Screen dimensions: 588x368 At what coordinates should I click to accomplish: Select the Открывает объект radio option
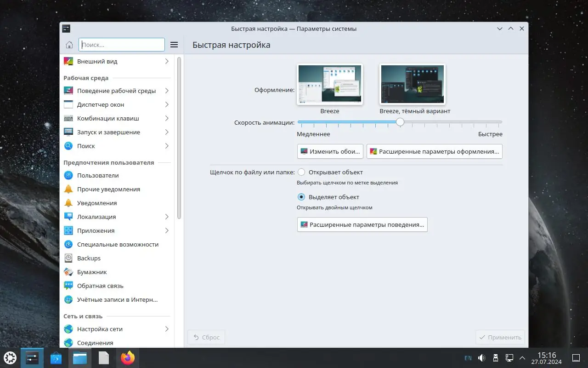(301, 172)
